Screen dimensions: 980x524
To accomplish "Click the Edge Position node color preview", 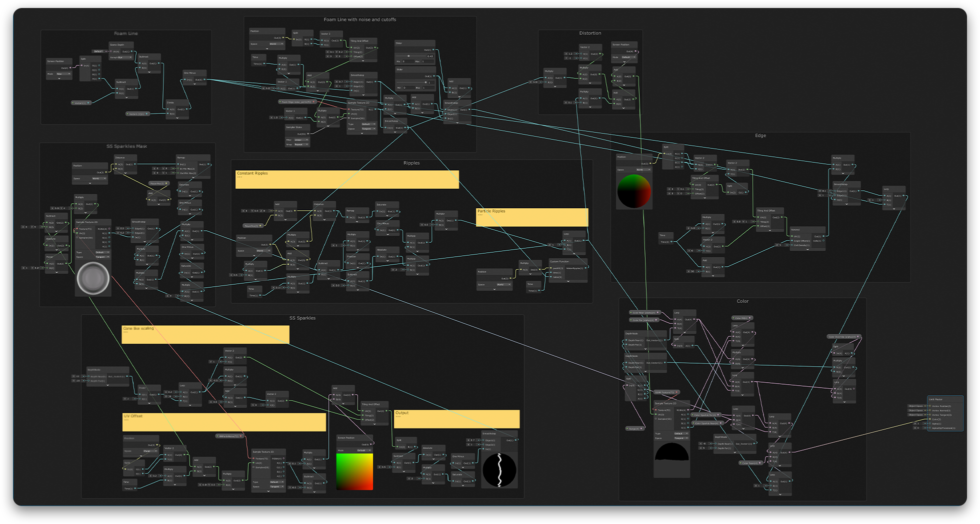I will click(634, 191).
